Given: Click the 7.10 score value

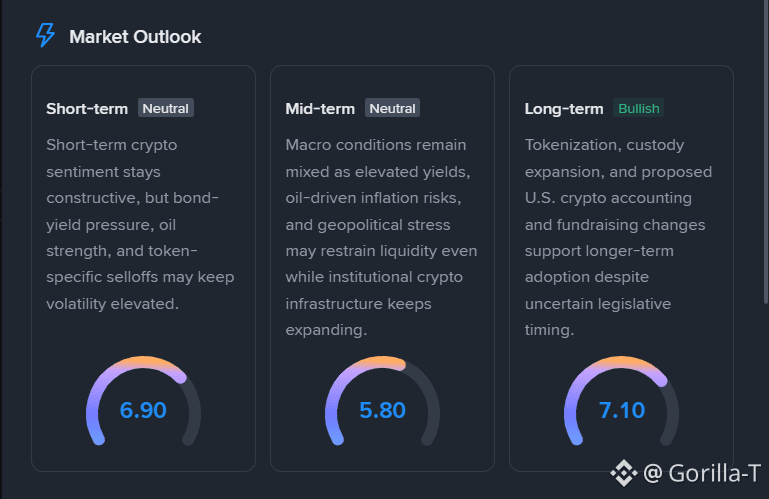Looking at the screenshot, I should 622,410.
